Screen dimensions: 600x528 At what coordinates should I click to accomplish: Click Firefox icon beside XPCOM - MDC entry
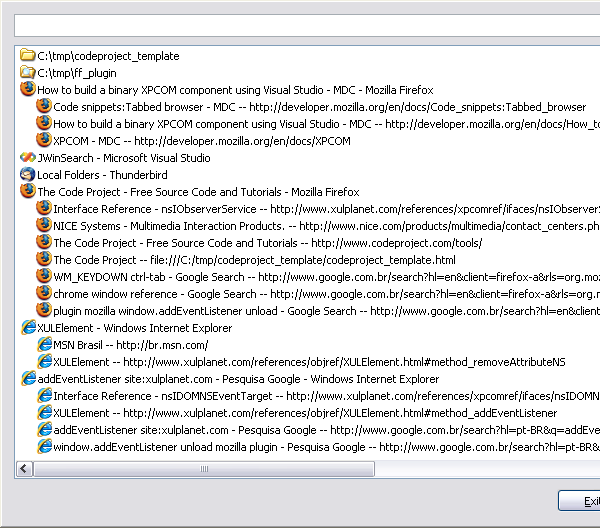(x=44, y=140)
